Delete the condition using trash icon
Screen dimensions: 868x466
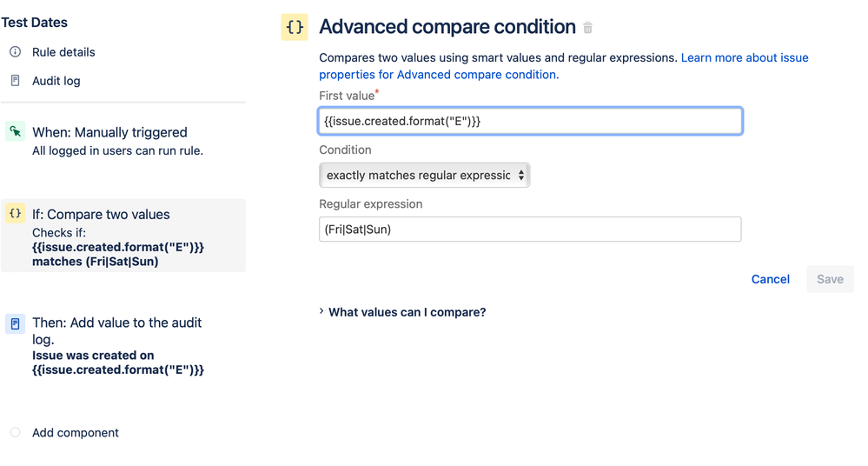point(588,28)
